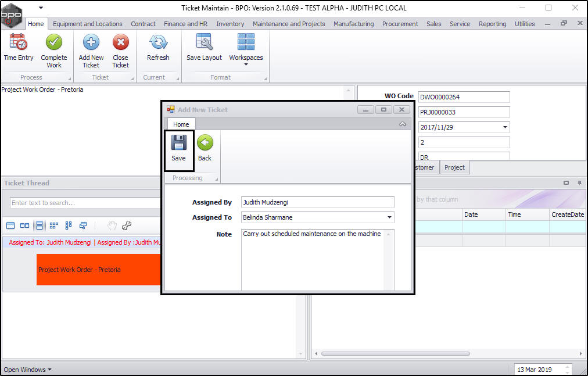The height and width of the screenshot is (376, 588).
Task: Click the Back icon in Add New Ticket
Action: [205, 142]
